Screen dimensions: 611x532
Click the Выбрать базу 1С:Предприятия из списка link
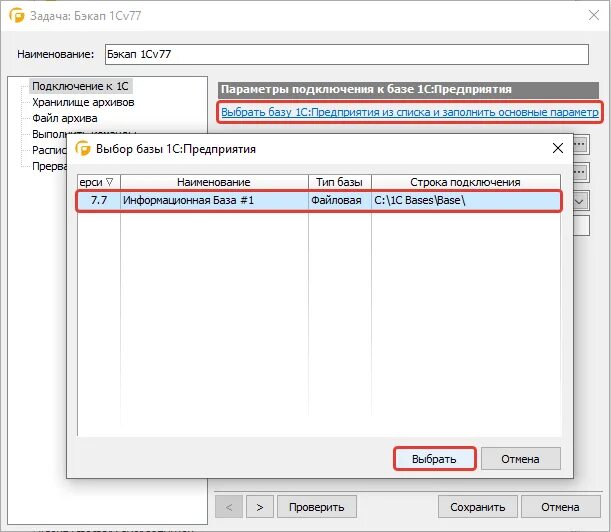(410, 112)
